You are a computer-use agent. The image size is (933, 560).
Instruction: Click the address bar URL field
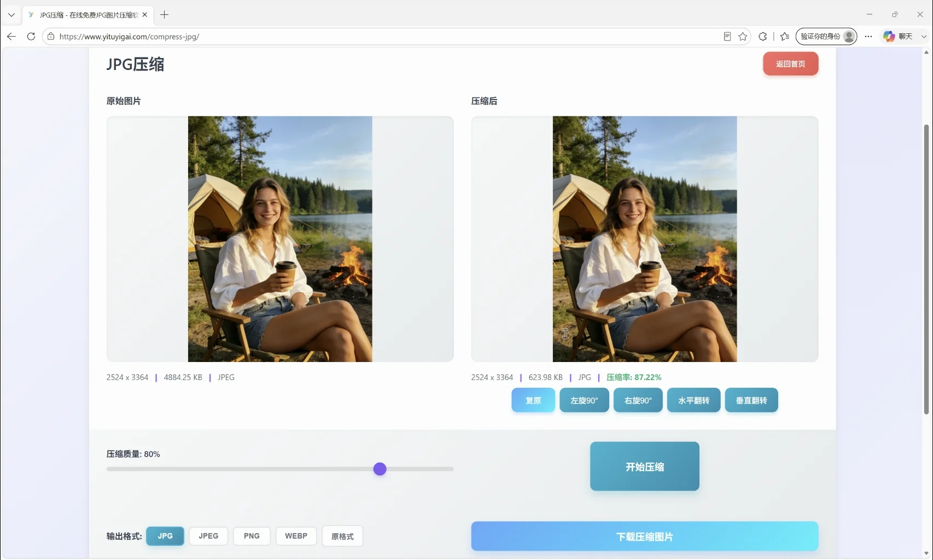(383, 37)
